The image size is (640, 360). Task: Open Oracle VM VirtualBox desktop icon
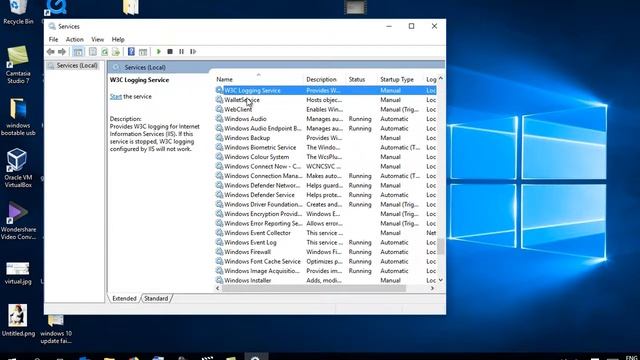(18, 168)
